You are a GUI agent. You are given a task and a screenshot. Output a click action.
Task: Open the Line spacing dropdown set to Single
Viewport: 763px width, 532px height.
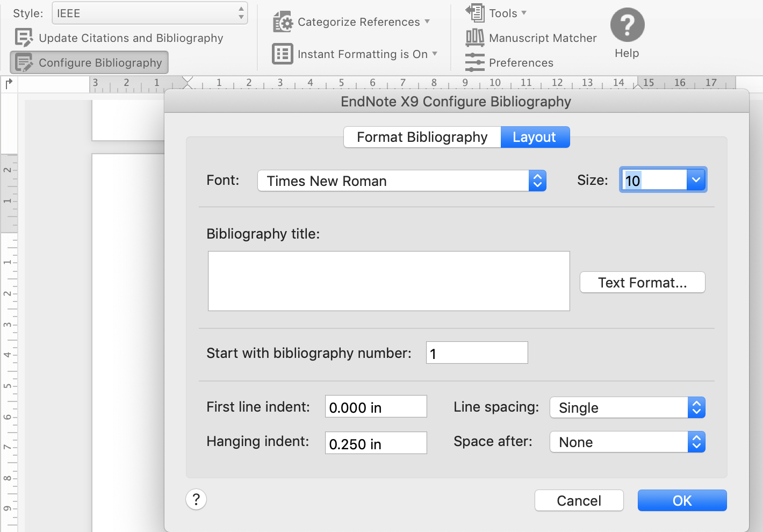(x=696, y=407)
